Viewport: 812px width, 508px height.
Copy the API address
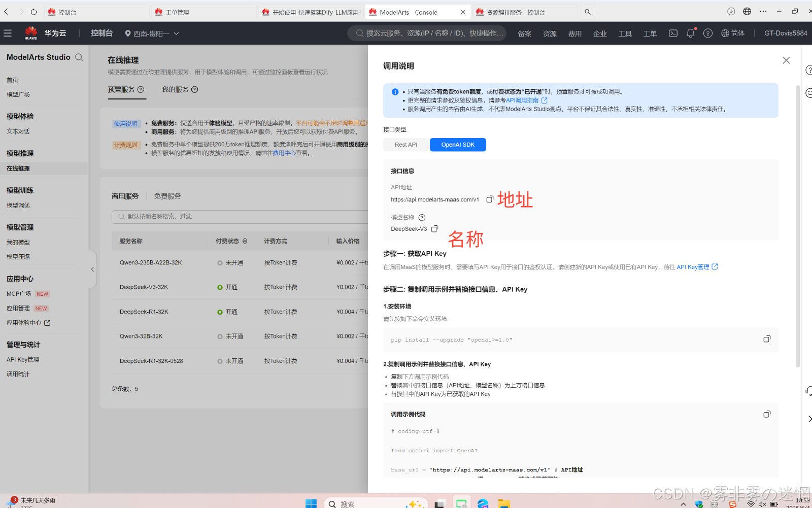(x=490, y=199)
